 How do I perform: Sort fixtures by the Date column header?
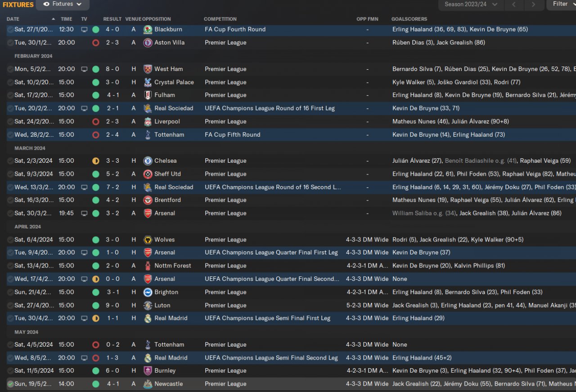pyautogui.click(x=13, y=19)
